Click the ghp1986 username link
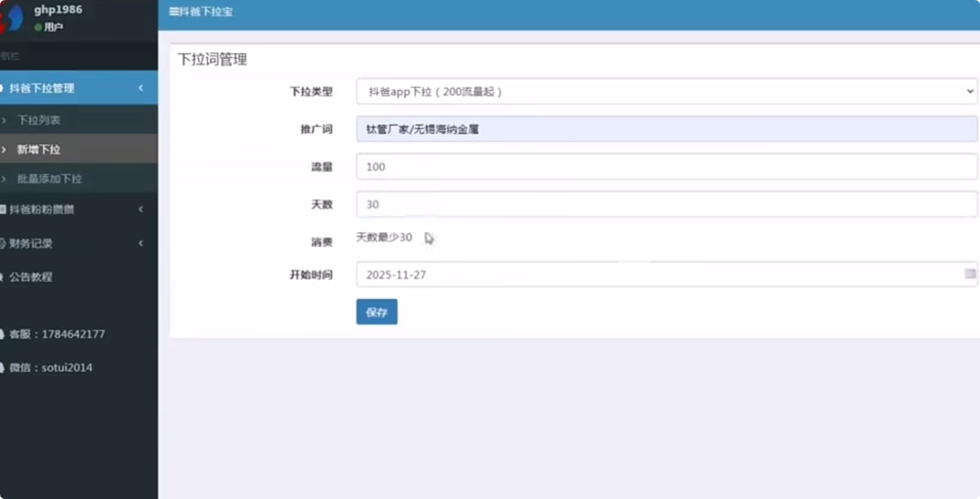 click(57, 10)
